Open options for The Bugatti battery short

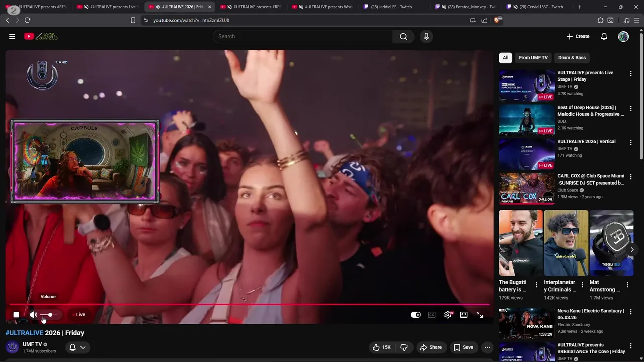(x=536, y=285)
